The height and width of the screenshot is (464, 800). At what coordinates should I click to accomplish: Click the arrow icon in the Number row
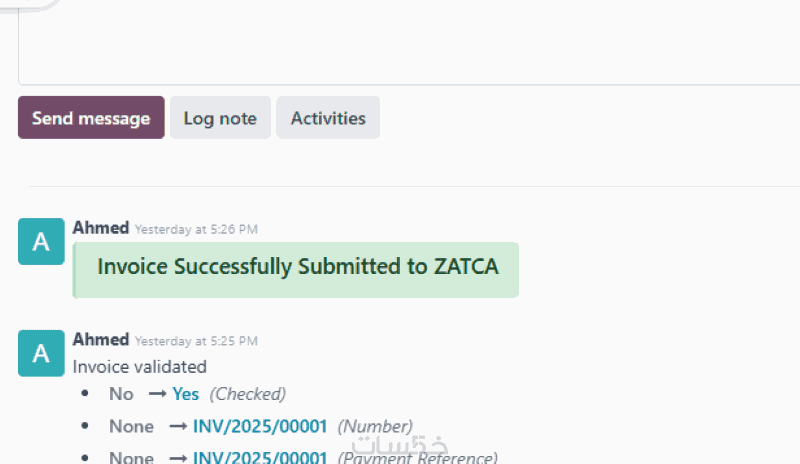click(178, 427)
